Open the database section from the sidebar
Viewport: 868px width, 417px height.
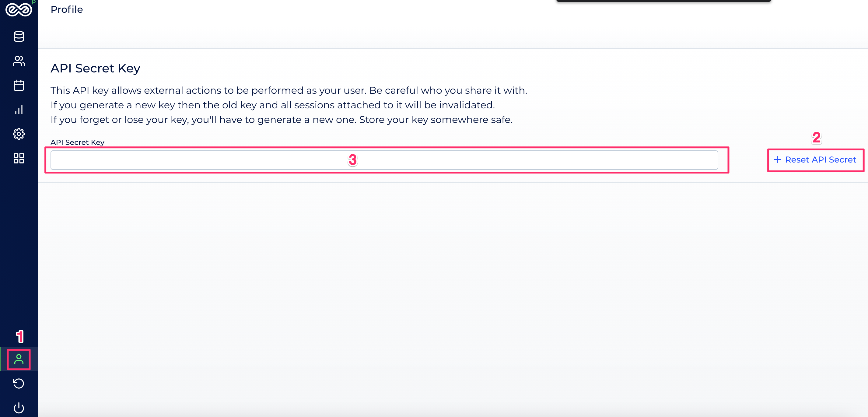pos(19,37)
